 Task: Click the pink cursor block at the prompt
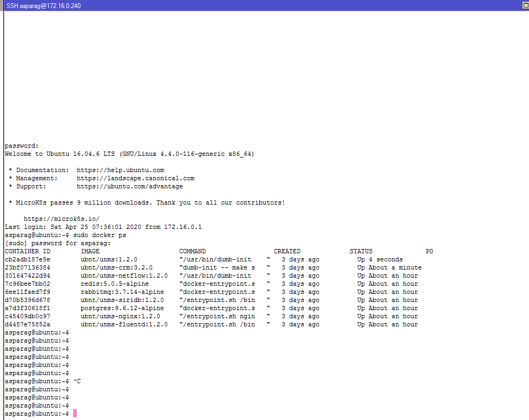tap(75, 414)
